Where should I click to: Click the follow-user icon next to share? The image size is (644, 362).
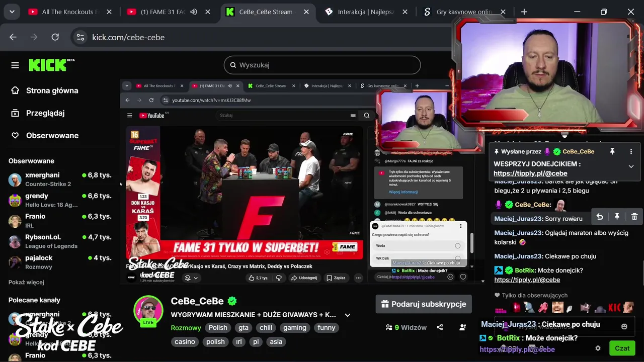coord(462,327)
